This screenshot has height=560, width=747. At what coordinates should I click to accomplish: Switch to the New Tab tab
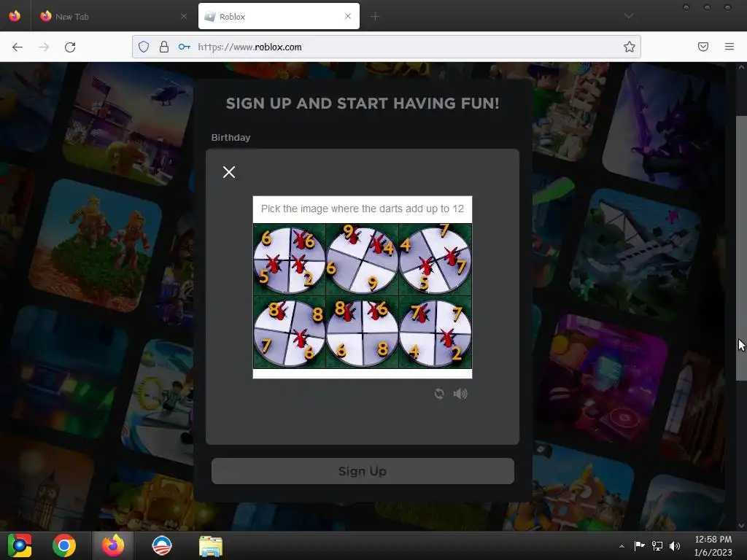[113, 16]
